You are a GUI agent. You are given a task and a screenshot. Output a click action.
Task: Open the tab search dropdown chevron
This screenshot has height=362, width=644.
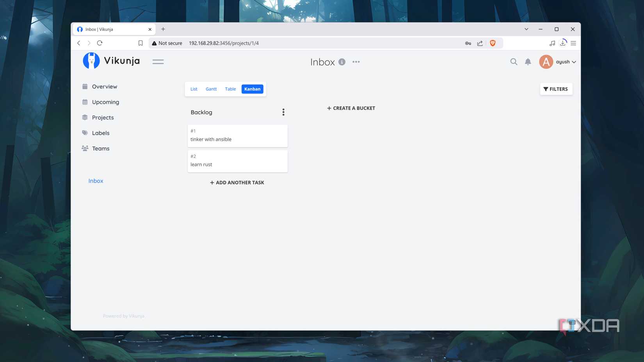(x=526, y=29)
